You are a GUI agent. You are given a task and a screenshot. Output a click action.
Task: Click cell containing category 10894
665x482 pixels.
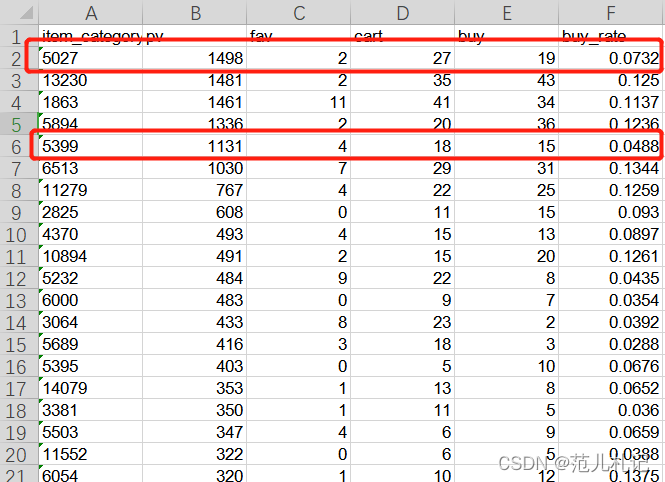(x=91, y=256)
